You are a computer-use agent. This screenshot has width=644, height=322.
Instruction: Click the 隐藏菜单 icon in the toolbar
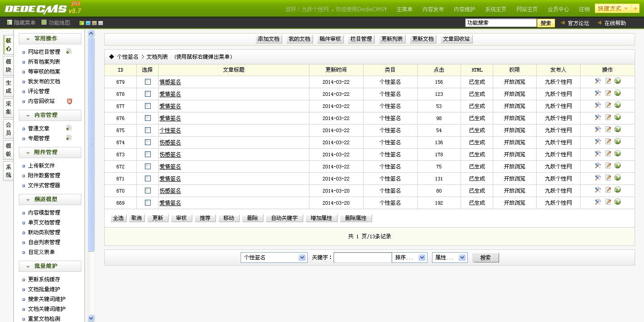click(9, 22)
